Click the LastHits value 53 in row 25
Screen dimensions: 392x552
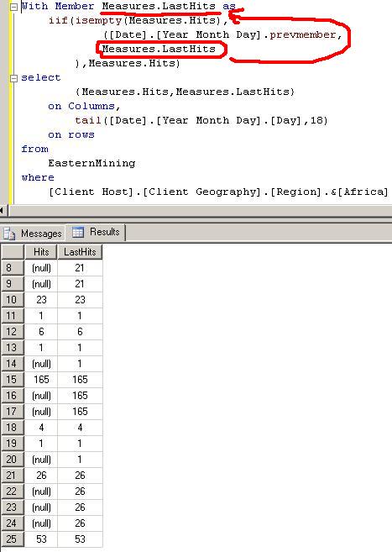pos(80,539)
